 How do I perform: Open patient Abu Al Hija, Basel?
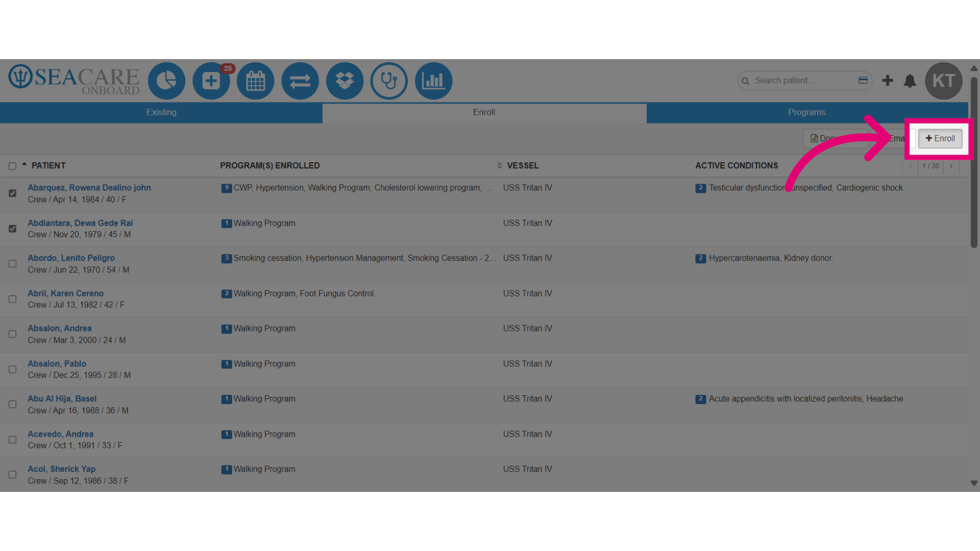click(x=62, y=399)
